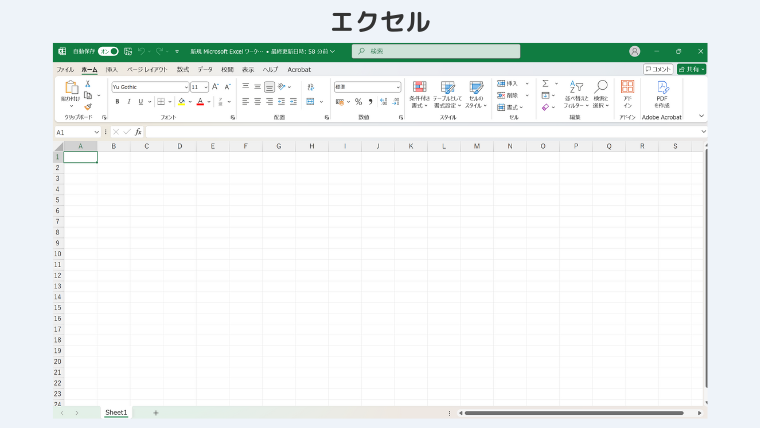
Task: Toggle Italic formatting
Action: coord(129,102)
